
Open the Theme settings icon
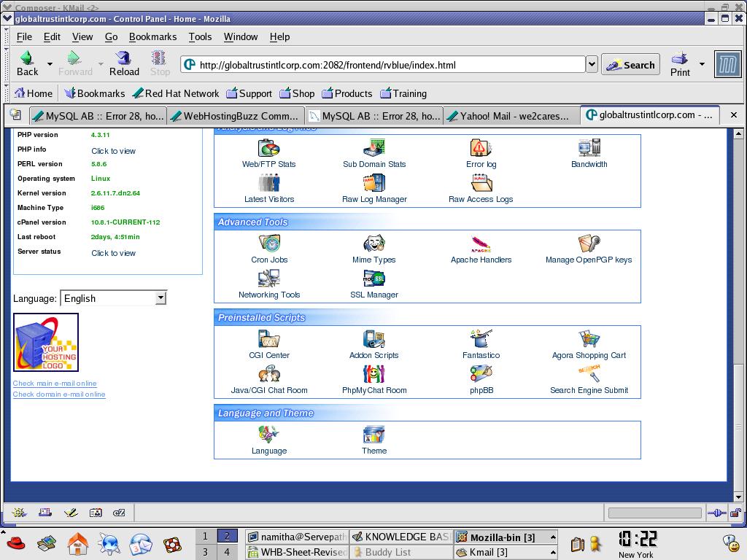[x=373, y=435]
